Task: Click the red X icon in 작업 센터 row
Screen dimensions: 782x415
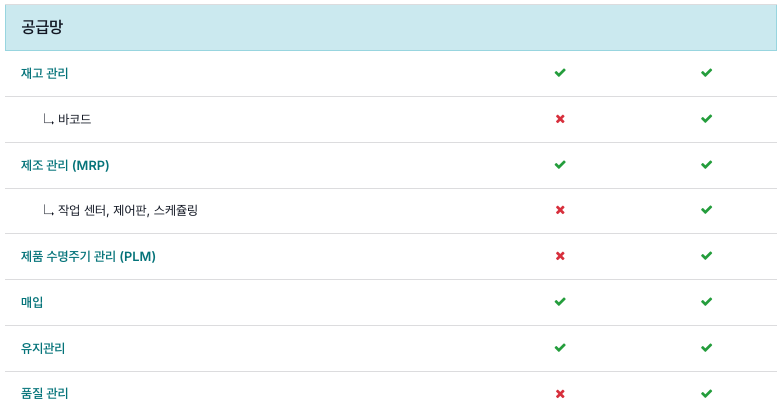Action: (560, 210)
